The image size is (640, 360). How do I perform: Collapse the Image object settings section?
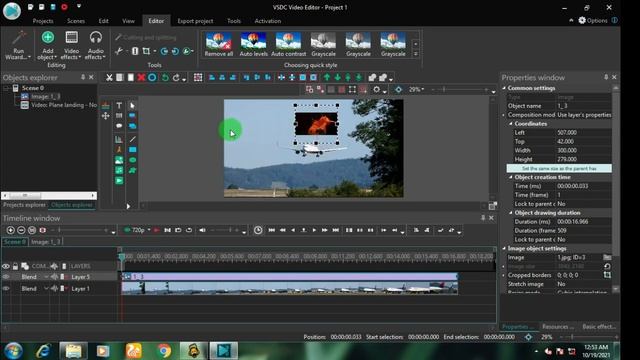504,249
